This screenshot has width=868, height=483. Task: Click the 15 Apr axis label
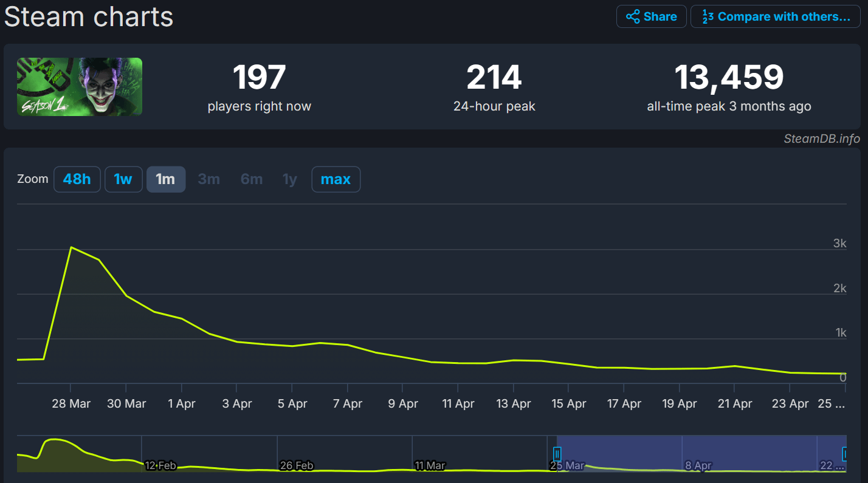click(x=568, y=403)
